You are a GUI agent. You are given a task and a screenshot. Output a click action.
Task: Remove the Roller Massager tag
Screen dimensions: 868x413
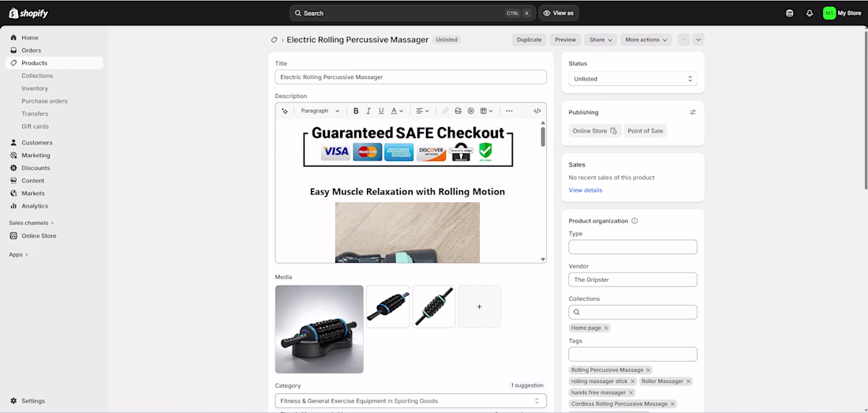[688, 381]
